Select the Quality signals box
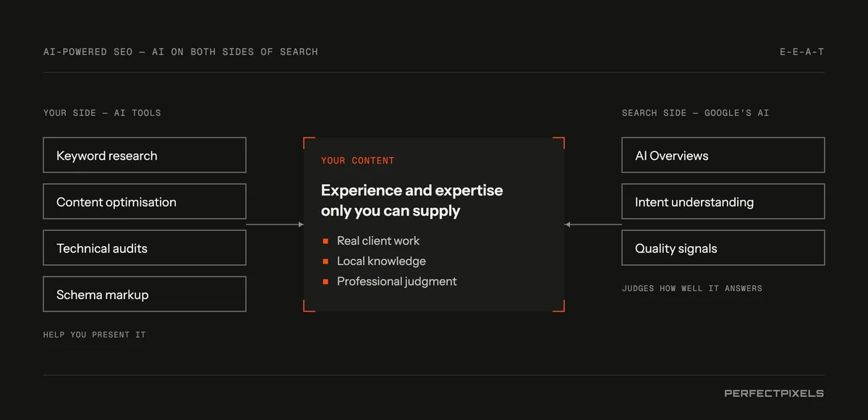868x420 pixels. coord(723,248)
